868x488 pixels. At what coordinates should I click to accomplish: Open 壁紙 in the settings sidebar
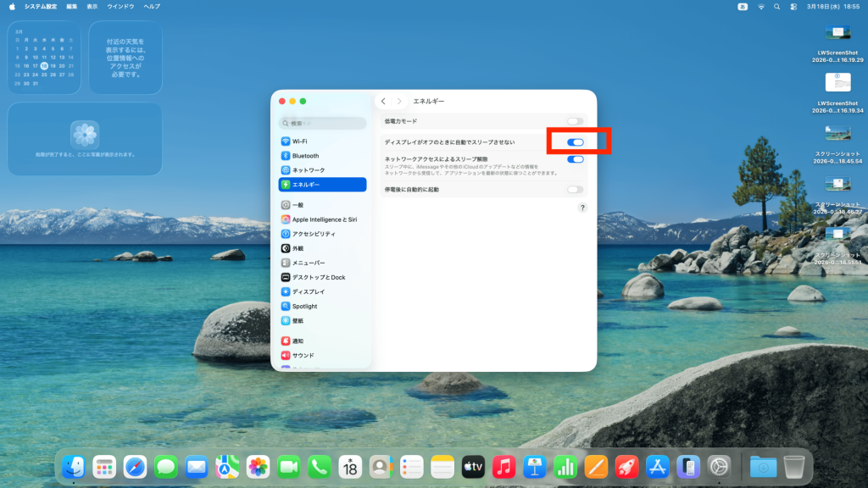(x=322, y=320)
